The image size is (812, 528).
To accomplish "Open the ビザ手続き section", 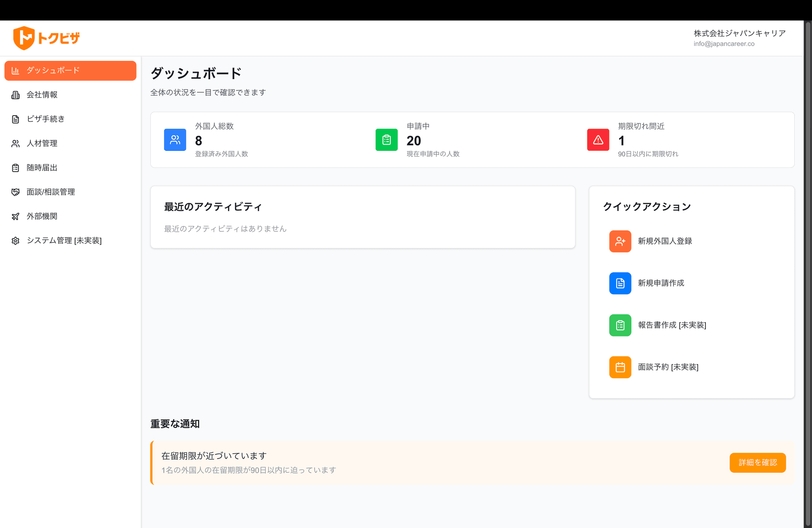I will pyautogui.click(x=45, y=119).
